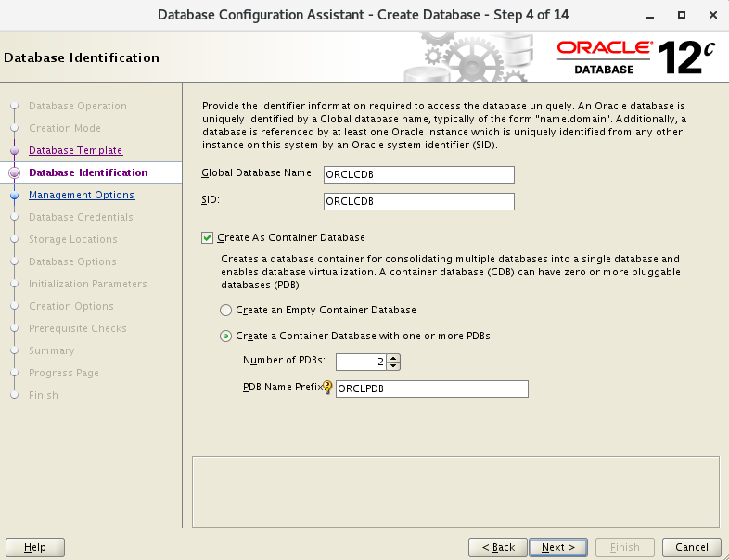This screenshot has width=729, height=560.
Task: Click the Management Options step bullet icon
Action: click(x=14, y=196)
